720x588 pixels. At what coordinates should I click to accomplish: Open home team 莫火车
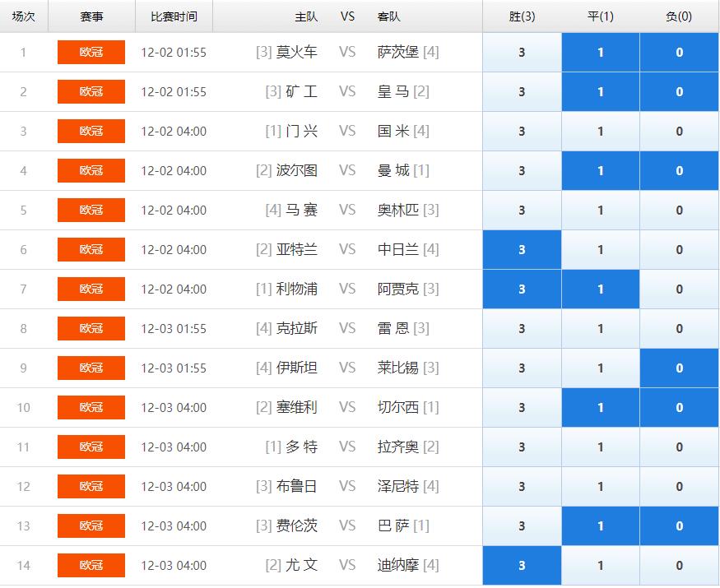pos(296,53)
